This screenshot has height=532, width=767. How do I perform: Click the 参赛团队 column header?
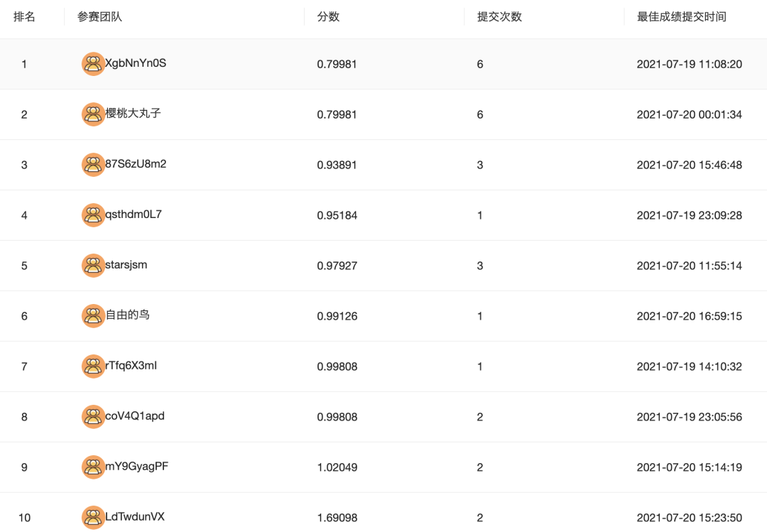pyautogui.click(x=100, y=17)
